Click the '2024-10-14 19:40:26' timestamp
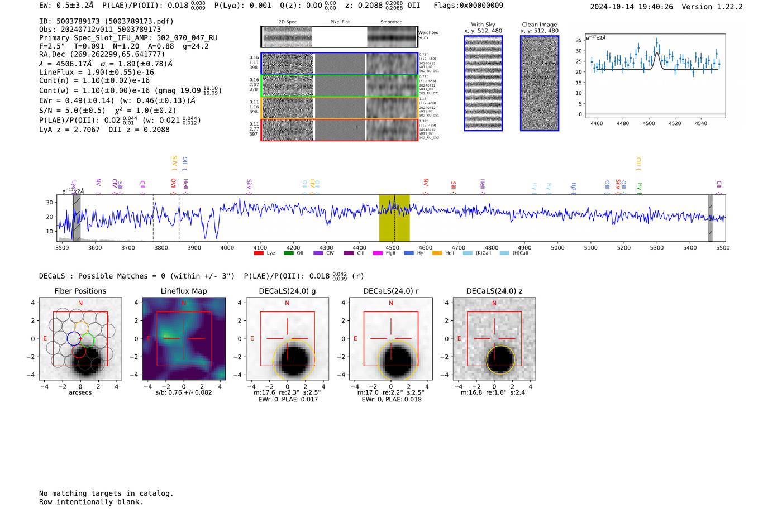The image size is (782, 532). (632, 7)
